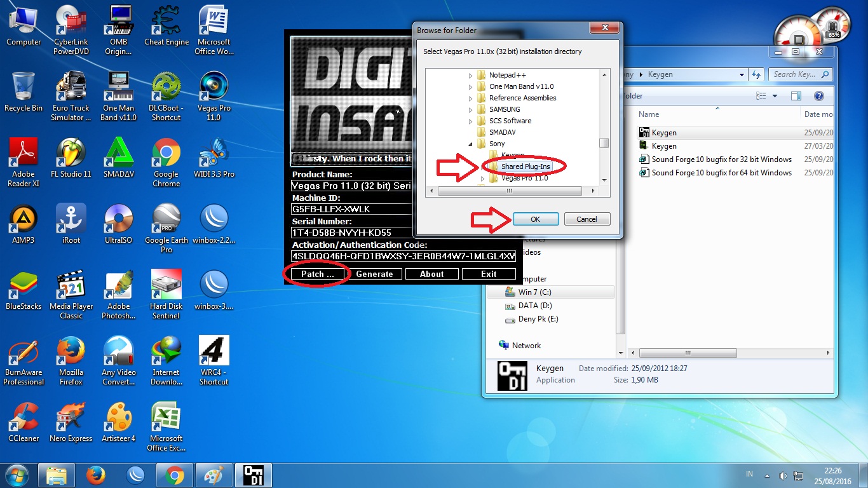Open Media Player Classic shortcut
868x488 pixels.
(x=71, y=294)
